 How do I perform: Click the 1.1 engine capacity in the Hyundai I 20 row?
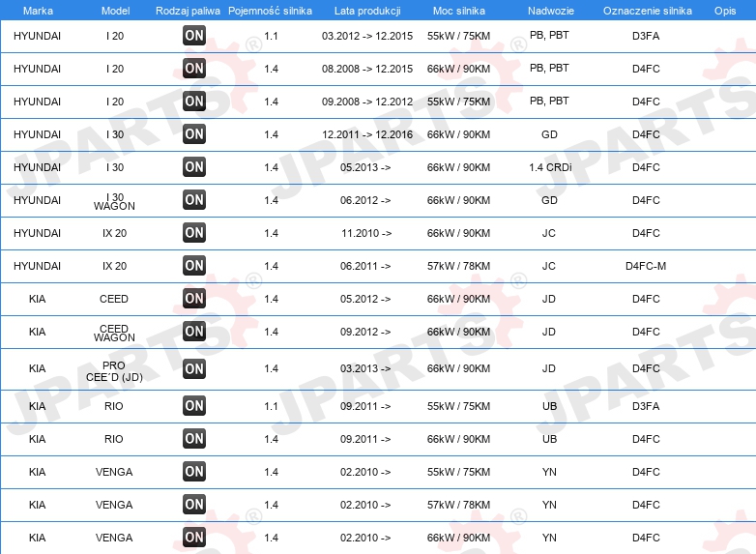[x=271, y=36]
